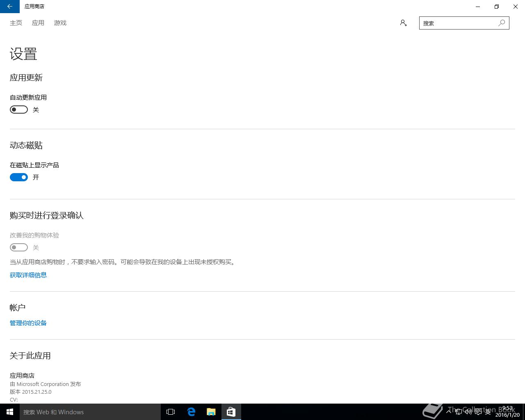Open Task View on the taskbar
The width and height of the screenshot is (525, 420).
coord(171,412)
